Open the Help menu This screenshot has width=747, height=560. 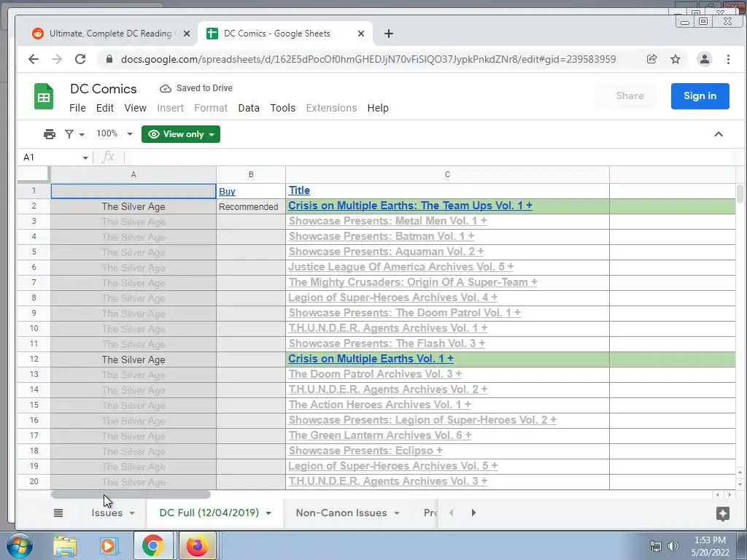[x=378, y=108]
